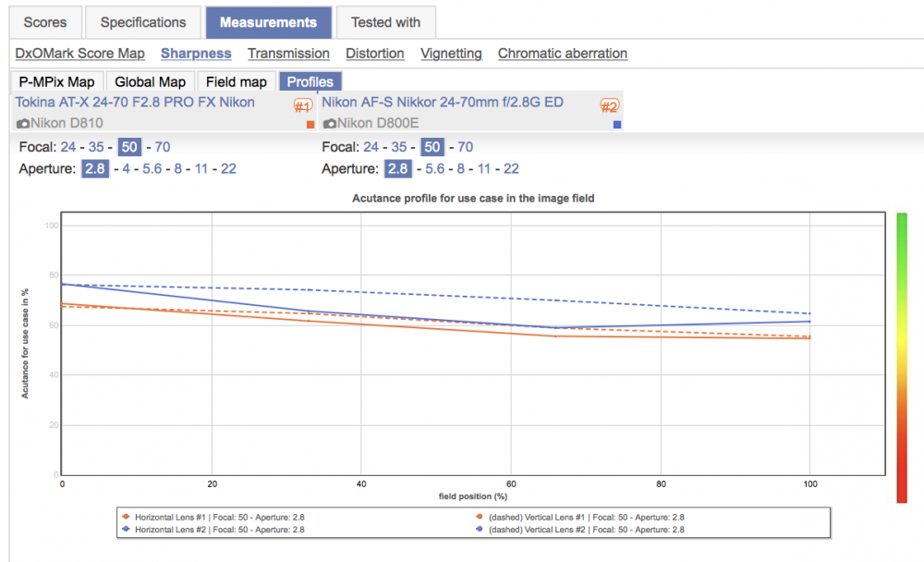Choose aperture 22 for the Tokina lens
Viewport: 924px width, 562px height.
coord(228,168)
